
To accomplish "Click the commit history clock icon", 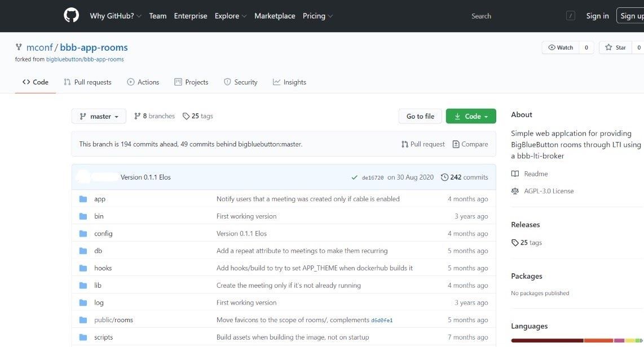I will pyautogui.click(x=444, y=177).
